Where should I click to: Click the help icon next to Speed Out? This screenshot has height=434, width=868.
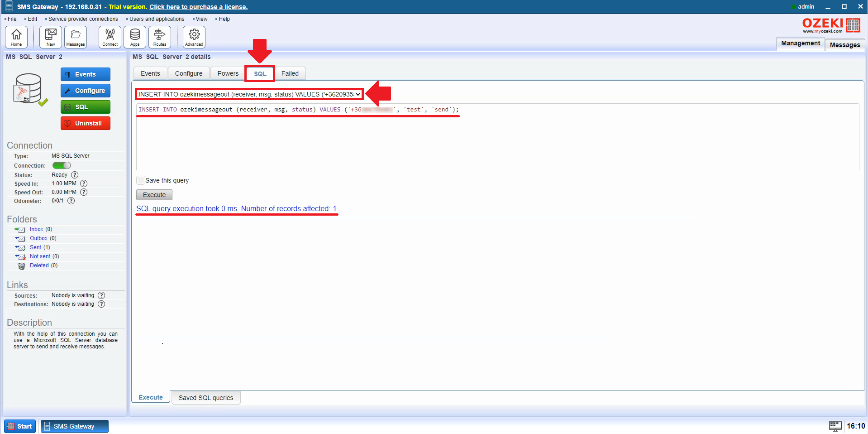coord(84,192)
